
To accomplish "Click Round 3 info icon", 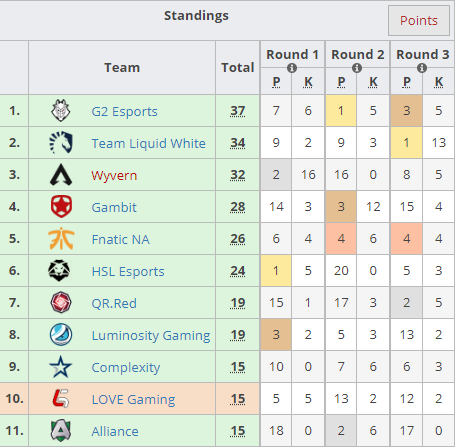I will 422,68.
